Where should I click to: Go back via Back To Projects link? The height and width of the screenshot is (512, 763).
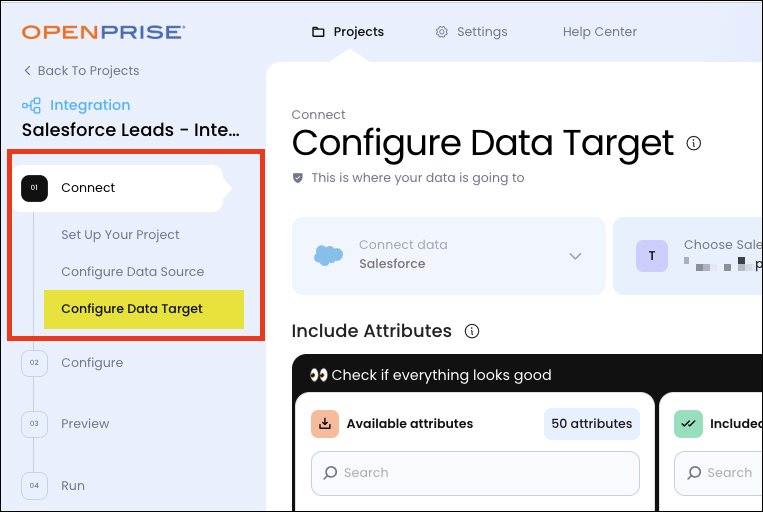click(x=81, y=71)
